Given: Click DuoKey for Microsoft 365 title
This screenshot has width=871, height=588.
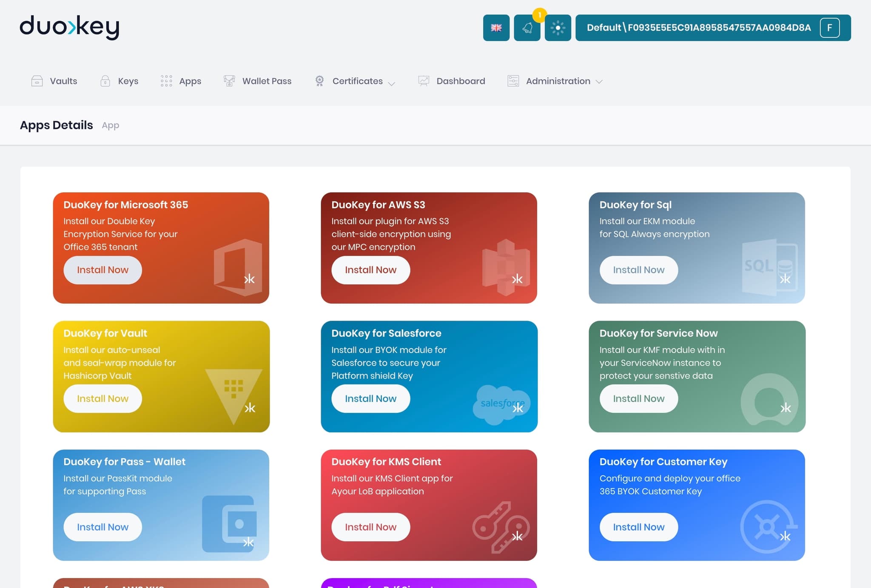Looking at the screenshot, I should pos(126,205).
